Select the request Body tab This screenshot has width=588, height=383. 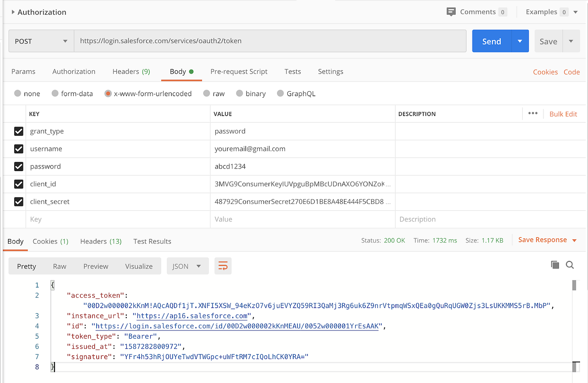181,71
